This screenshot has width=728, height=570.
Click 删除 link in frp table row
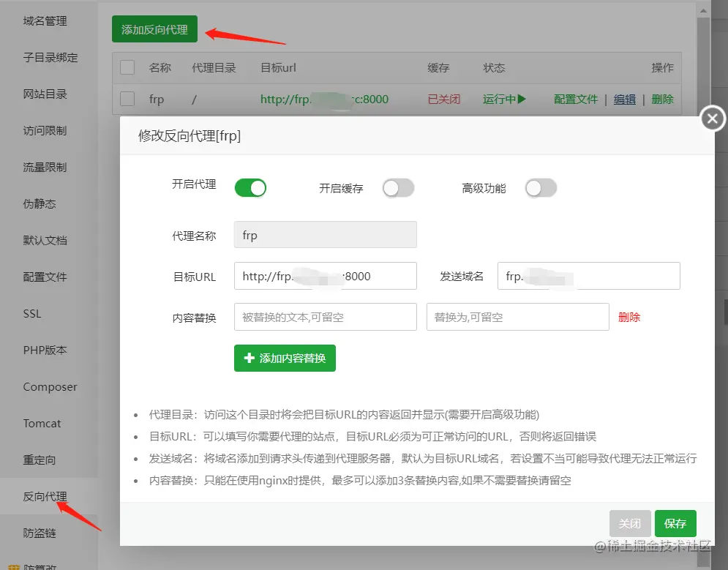click(x=663, y=99)
